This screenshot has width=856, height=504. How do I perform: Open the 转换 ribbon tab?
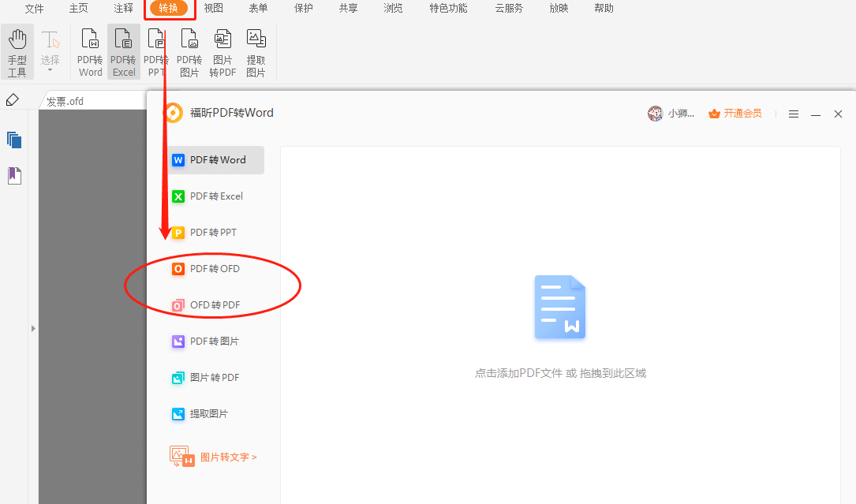pos(169,9)
